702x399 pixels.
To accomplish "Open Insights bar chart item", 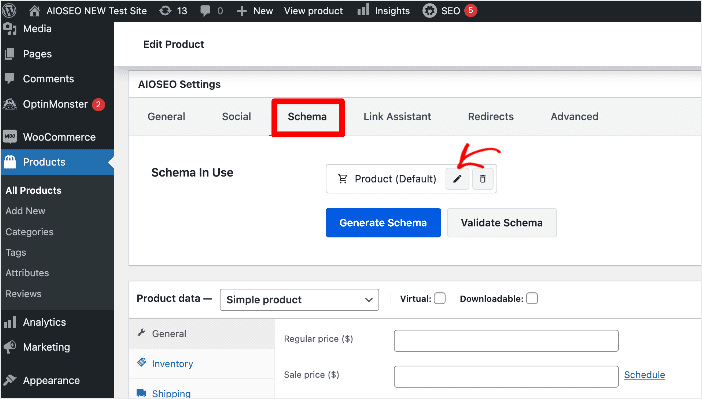I will (x=384, y=10).
